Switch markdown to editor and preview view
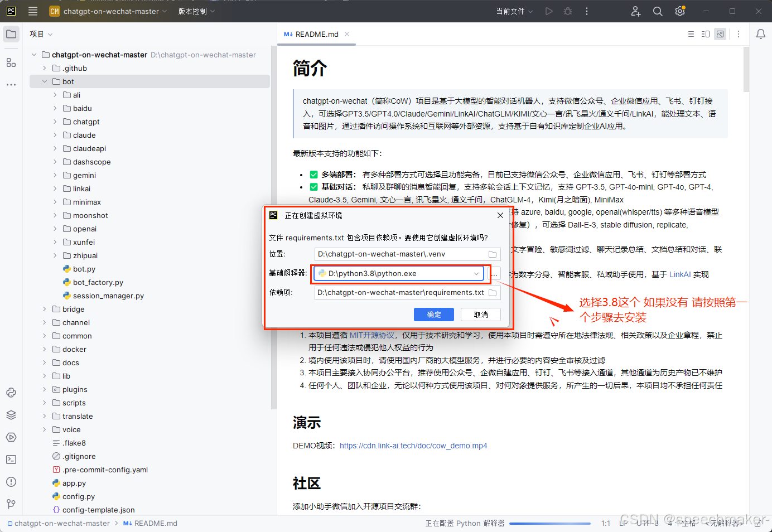Screen dimensions: 772x532 pos(706,34)
